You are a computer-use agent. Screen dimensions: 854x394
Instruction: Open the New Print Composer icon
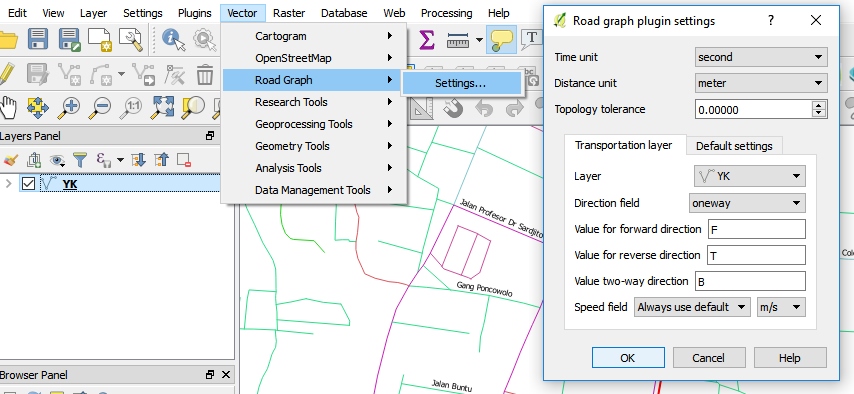pyautogui.click(x=100, y=39)
